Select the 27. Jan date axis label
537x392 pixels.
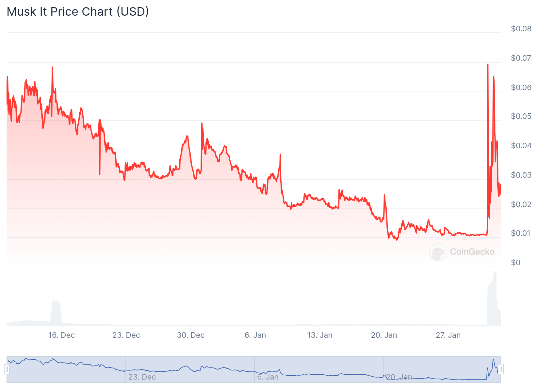[448, 335]
